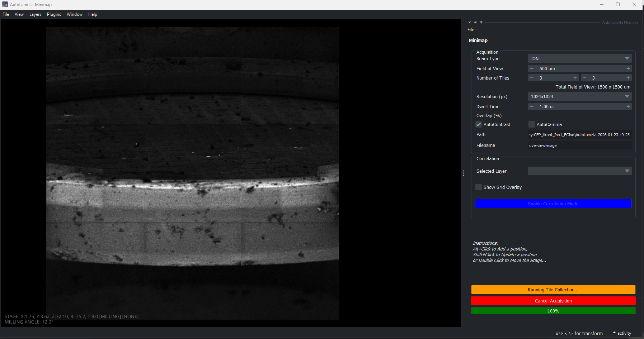Viewport: 644px width, 339px height.
Task: Increase second Number of Tiles value
Action: (628, 78)
